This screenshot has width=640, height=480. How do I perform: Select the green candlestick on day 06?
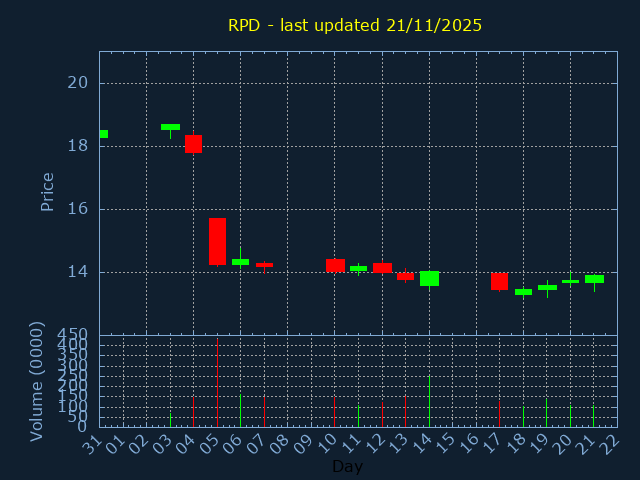tap(240, 262)
